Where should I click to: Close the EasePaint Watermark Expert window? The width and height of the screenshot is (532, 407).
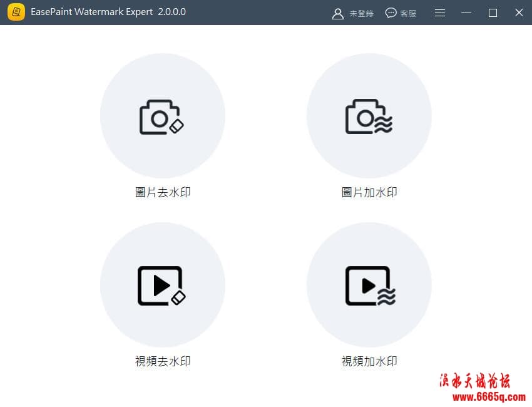tap(519, 13)
